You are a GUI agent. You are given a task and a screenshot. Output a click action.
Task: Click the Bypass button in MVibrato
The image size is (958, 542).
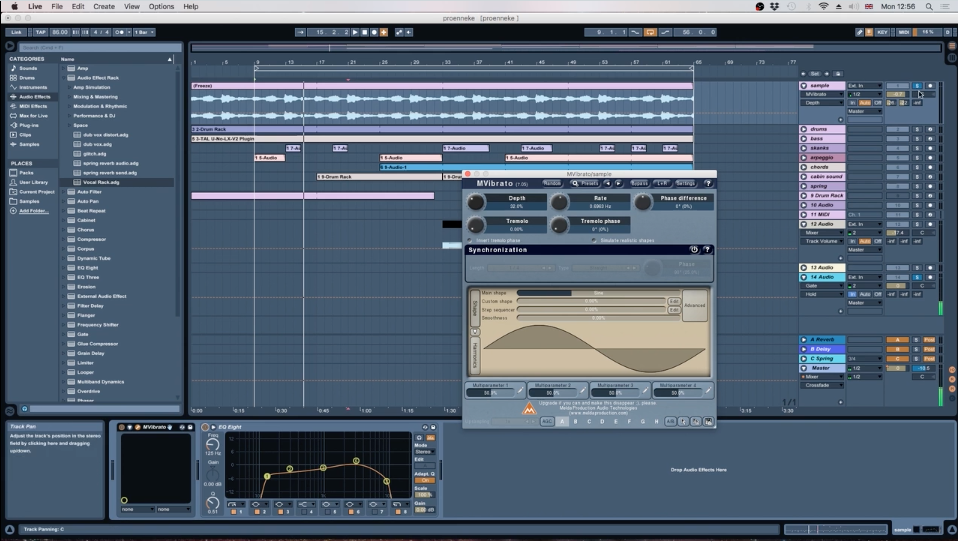(639, 183)
